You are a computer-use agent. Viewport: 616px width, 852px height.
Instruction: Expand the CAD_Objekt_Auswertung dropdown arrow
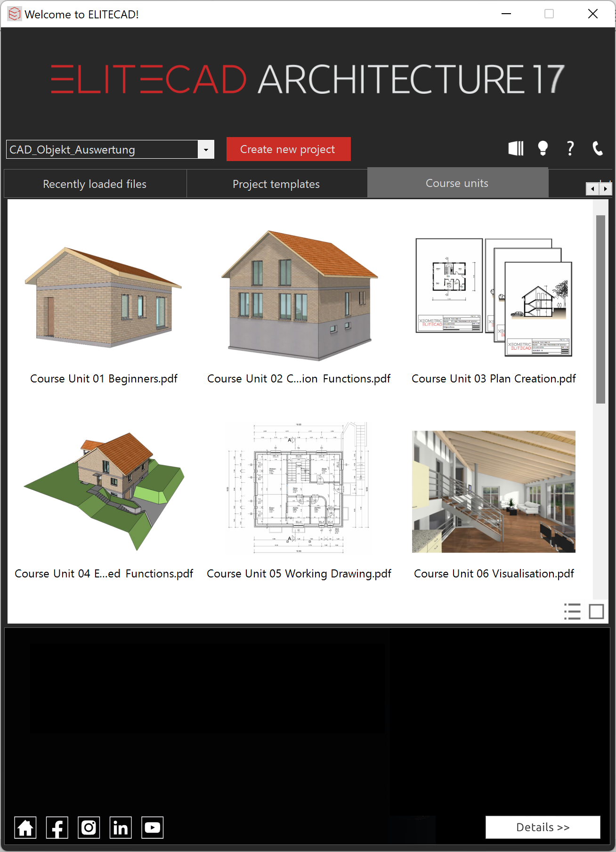click(x=206, y=150)
